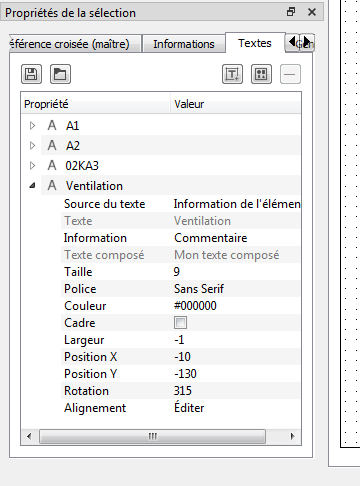Toggle the Cadre checkbox
This screenshot has height=486, width=360.
[x=180, y=323]
